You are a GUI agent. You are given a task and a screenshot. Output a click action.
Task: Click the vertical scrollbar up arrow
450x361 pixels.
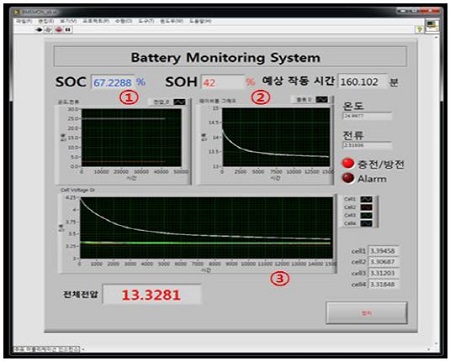pyautogui.click(x=436, y=38)
